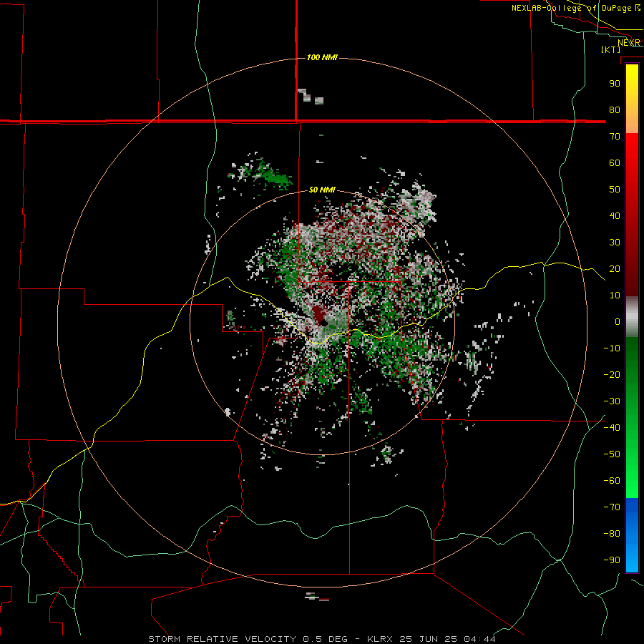This screenshot has height=644, width=644.
Task: Pick the gray zero-velocity segment of scale
Action: click(x=632, y=317)
